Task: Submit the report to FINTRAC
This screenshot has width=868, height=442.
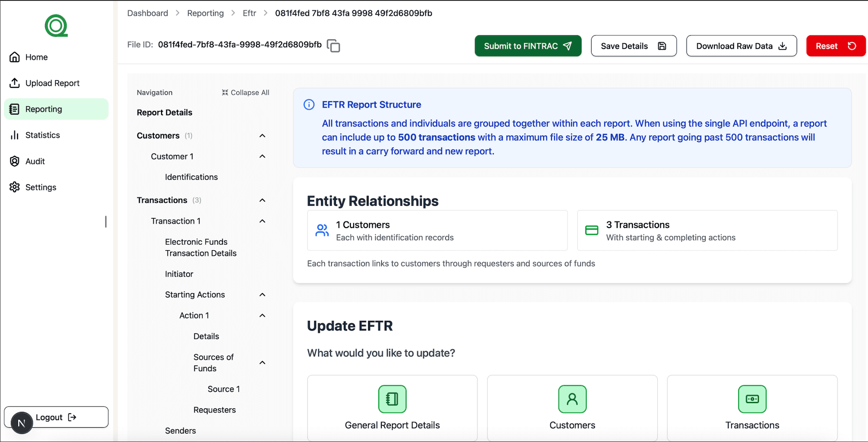Action: [x=528, y=46]
